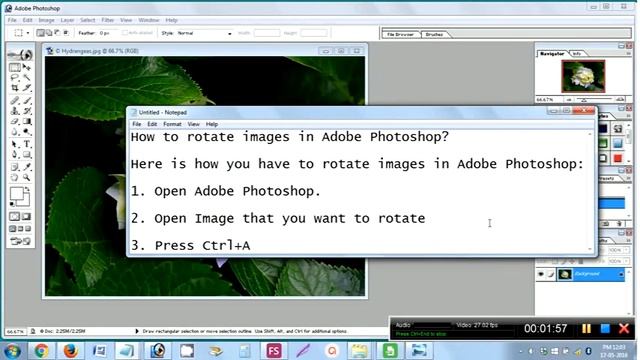The width and height of the screenshot is (640, 360).
Task: Select the Blur tool
Action: coord(15,132)
